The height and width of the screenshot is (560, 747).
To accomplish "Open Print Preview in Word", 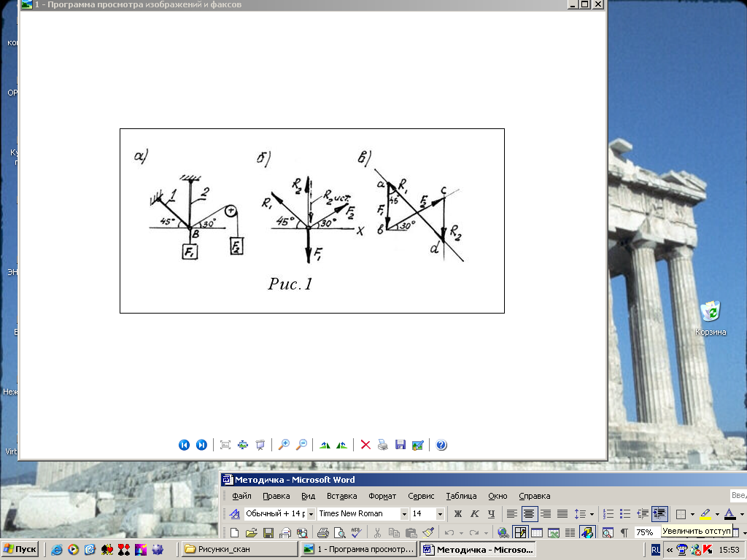I will point(339,532).
